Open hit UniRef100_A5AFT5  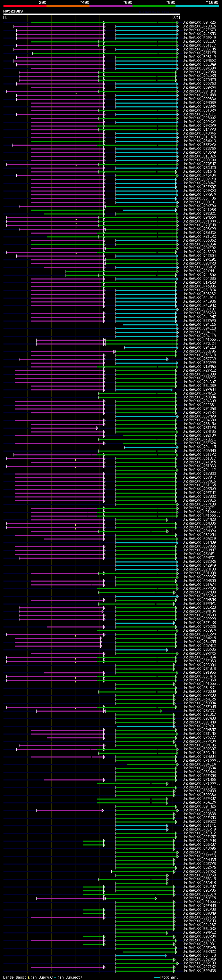click(x=199, y=898)
